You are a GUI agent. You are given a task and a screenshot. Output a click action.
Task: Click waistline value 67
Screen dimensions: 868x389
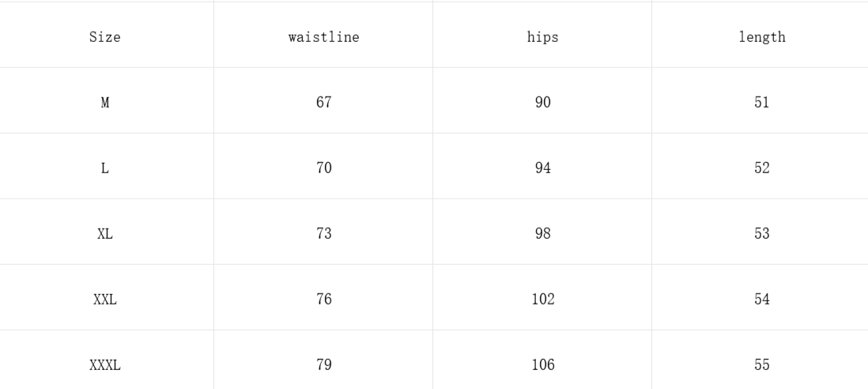coord(323,103)
